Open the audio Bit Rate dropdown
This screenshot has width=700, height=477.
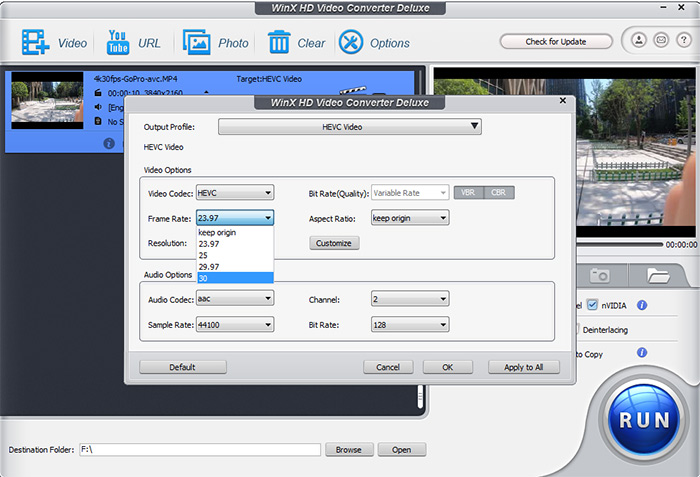(x=410, y=325)
